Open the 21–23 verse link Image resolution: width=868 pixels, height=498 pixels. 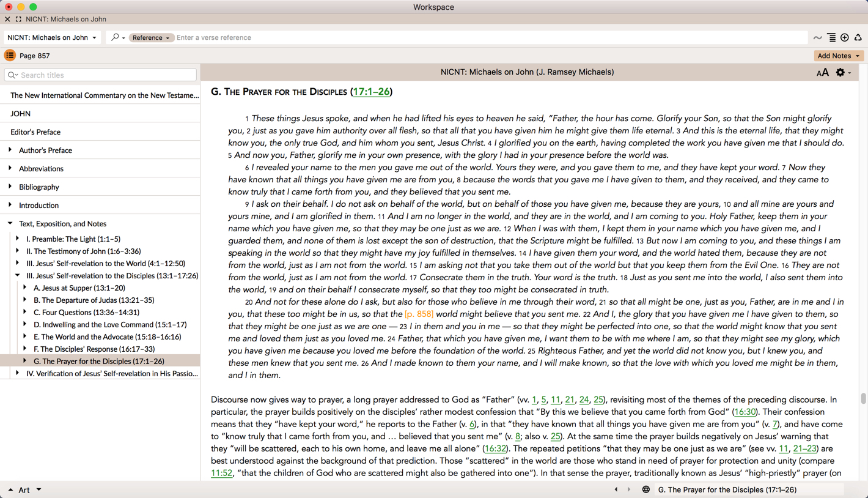point(804,448)
